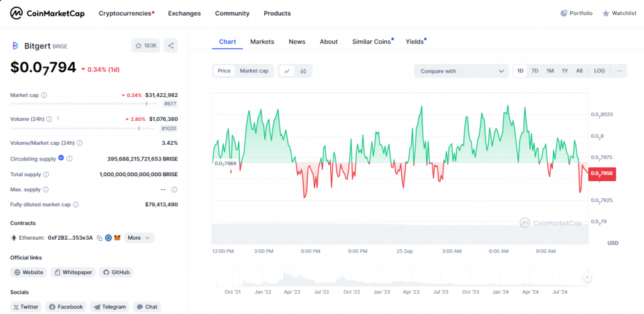
Task: Show info beside Max. supply label
Action: pos(45,189)
